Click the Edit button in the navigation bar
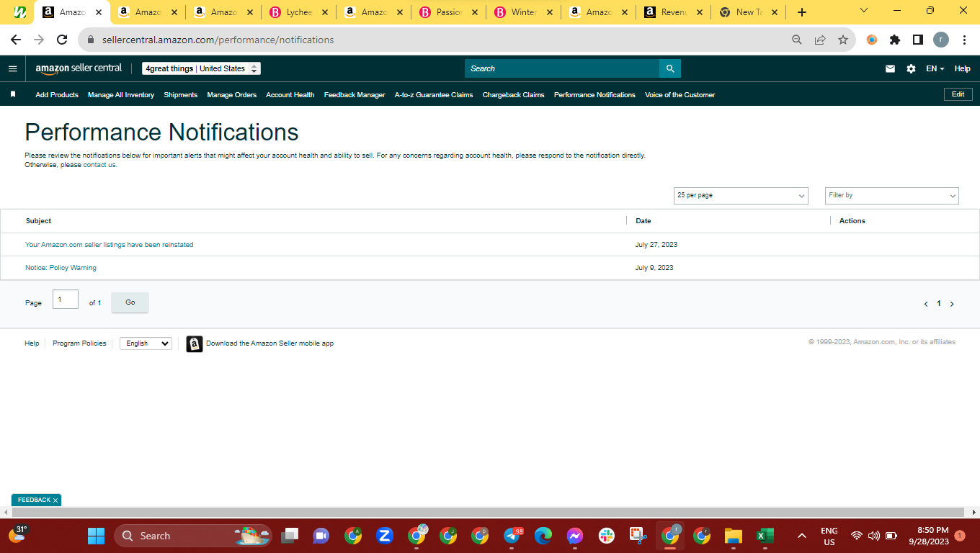This screenshot has height=553, width=980. coord(958,94)
